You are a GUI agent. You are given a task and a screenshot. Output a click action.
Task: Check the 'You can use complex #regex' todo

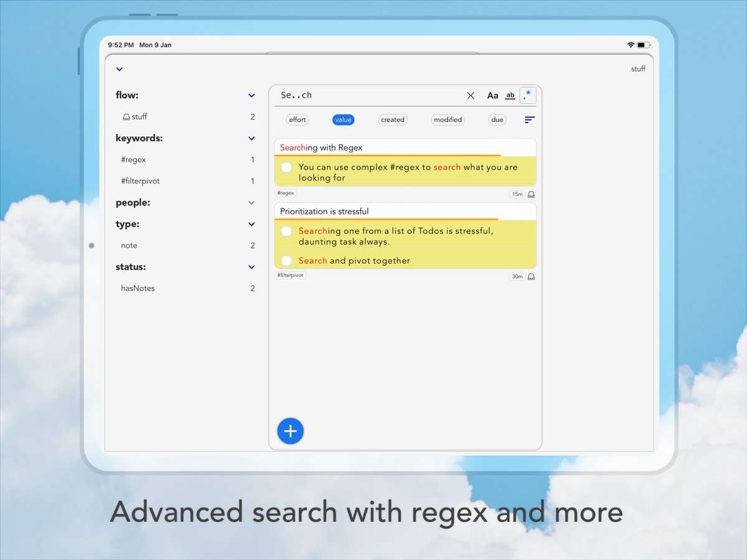[x=286, y=167]
